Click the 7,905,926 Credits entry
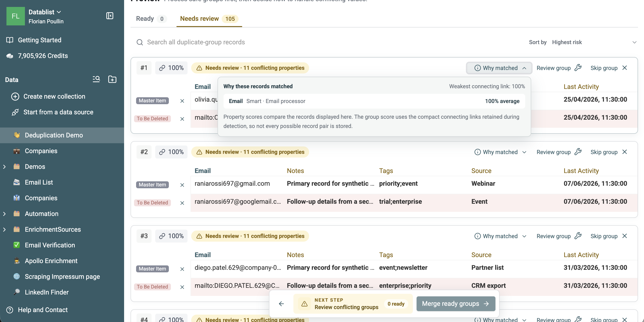Screen dimensions: 644x322 [37, 56]
